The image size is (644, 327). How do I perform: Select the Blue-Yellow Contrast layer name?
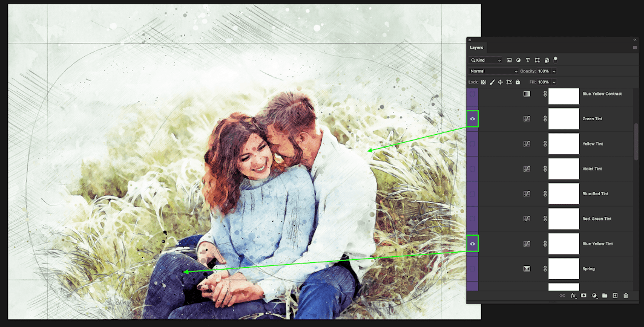tap(602, 94)
